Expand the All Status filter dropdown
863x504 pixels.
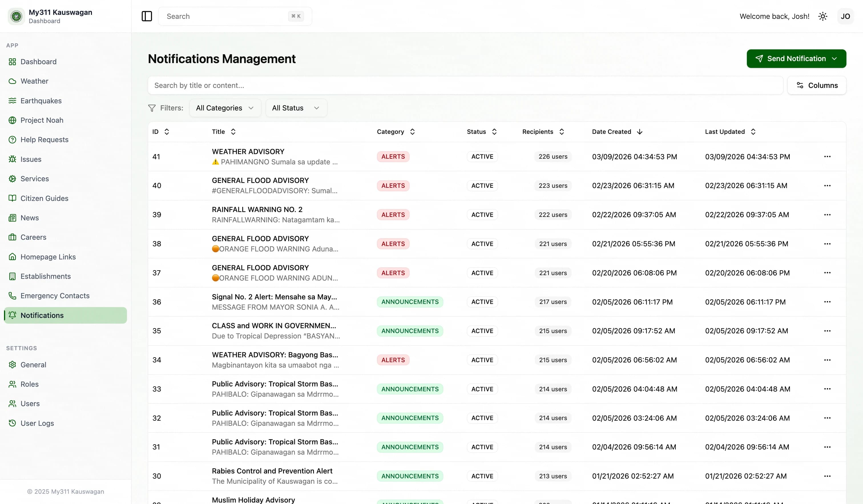coord(296,108)
